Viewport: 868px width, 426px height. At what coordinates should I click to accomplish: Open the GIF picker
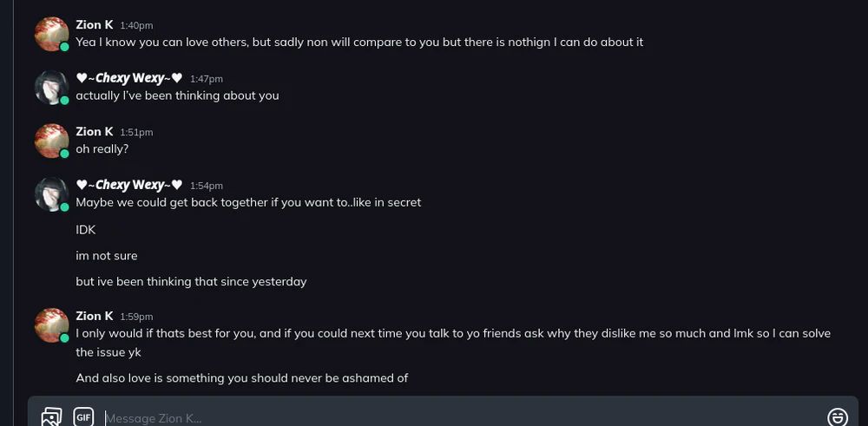pyautogui.click(x=83, y=417)
